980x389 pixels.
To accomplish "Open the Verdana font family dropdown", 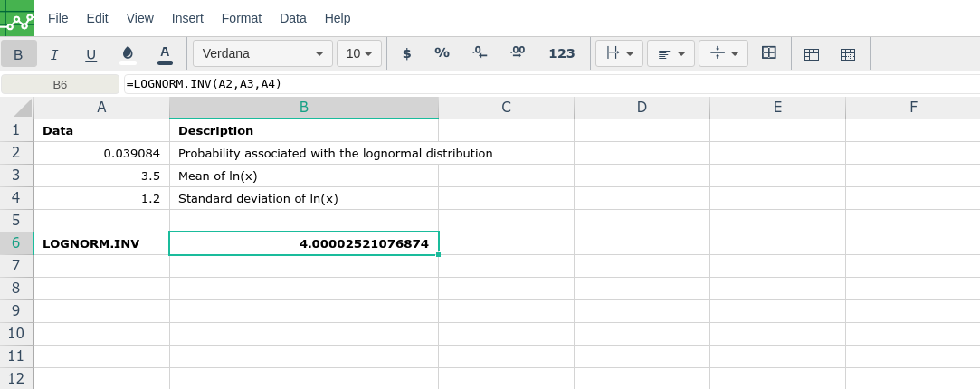I will [x=262, y=54].
